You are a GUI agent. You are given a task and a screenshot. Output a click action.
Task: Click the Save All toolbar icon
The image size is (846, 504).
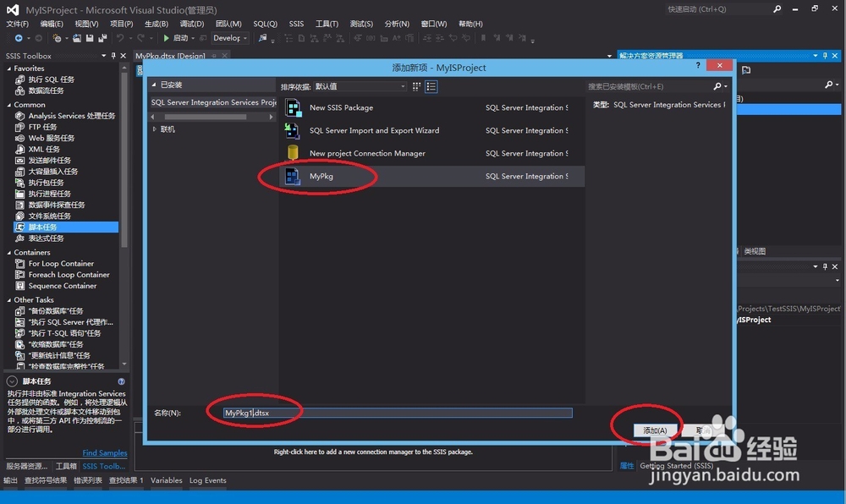102,38
